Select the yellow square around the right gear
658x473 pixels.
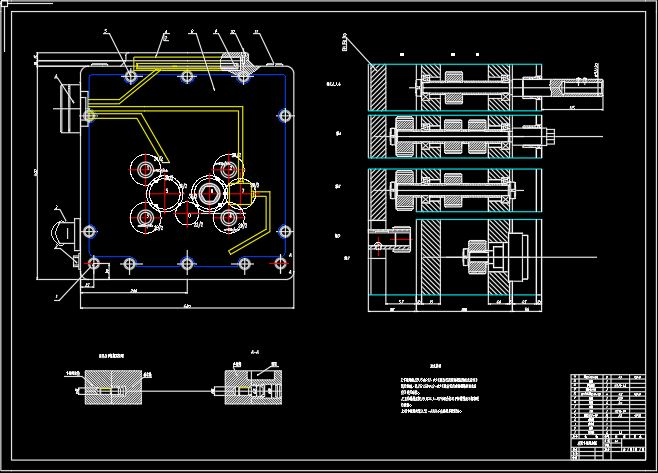(x=241, y=193)
